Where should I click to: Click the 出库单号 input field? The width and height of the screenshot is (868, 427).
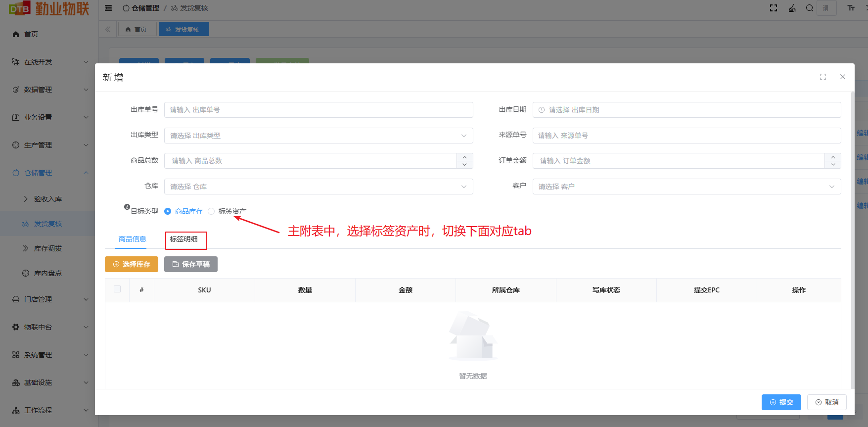point(318,110)
